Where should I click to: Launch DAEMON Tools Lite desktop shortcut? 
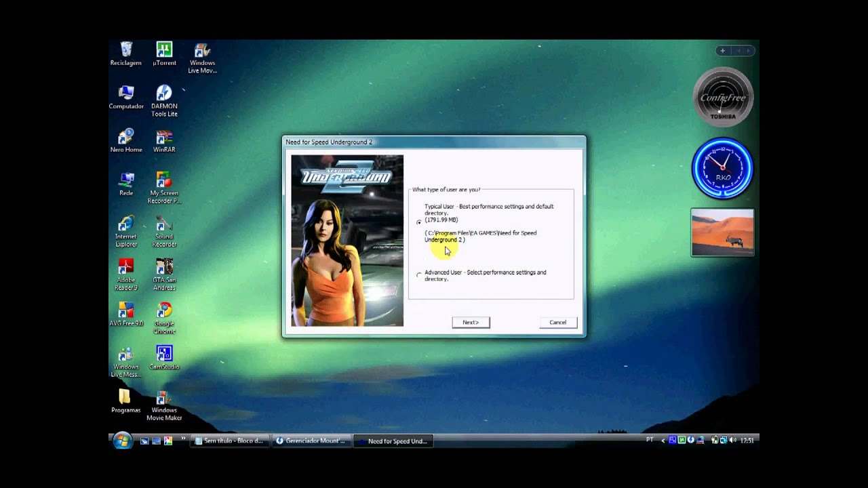click(164, 101)
